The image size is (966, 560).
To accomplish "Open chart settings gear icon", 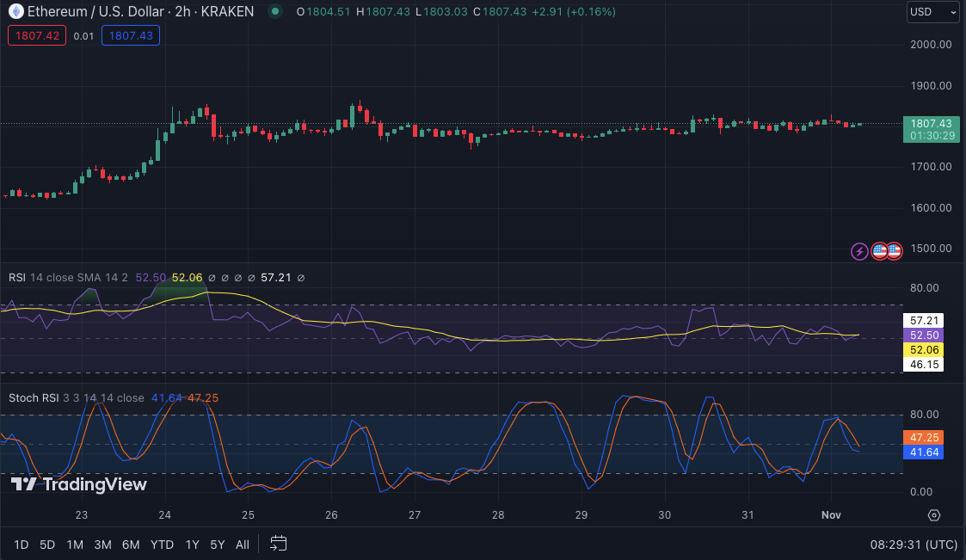I will pos(934,515).
